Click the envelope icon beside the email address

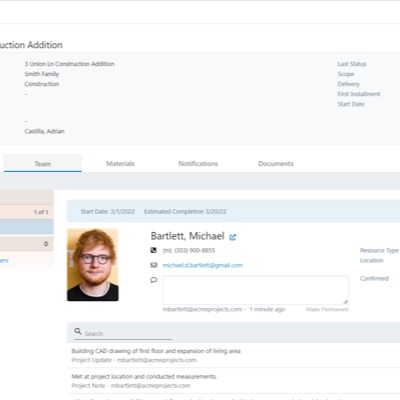tap(154, 265)
